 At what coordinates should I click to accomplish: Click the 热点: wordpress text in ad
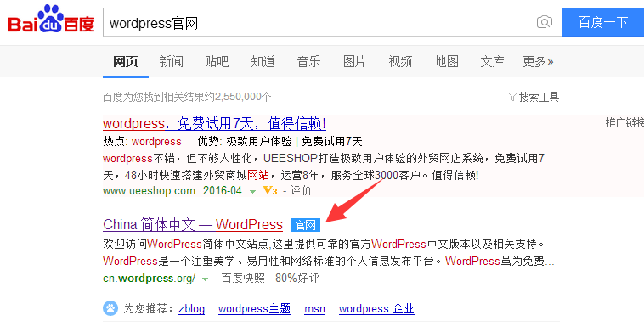(x=142, y=142)
